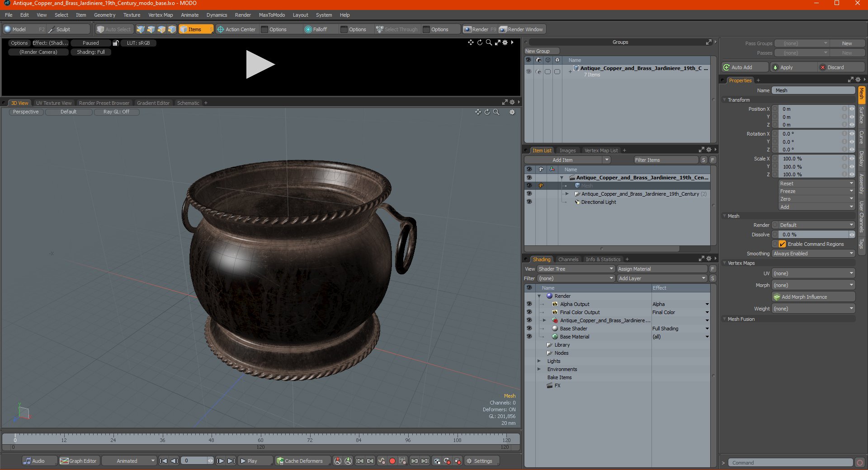Expand the Environments tree node
Screen dimensions: 868x470
click(x=539, y=369)
